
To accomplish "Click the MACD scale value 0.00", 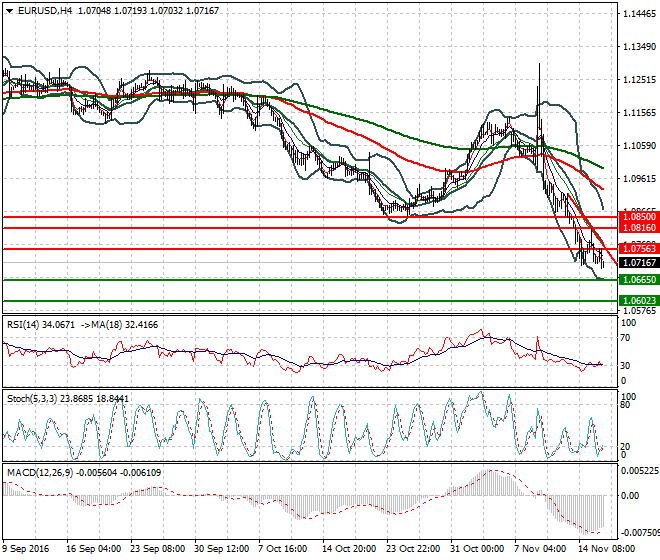I will [630, 496].
